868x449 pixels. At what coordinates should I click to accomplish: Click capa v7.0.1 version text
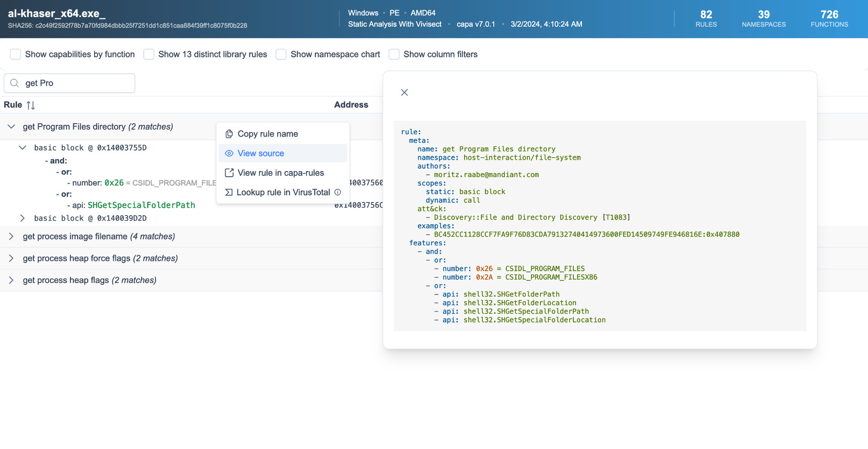[476, 24]
